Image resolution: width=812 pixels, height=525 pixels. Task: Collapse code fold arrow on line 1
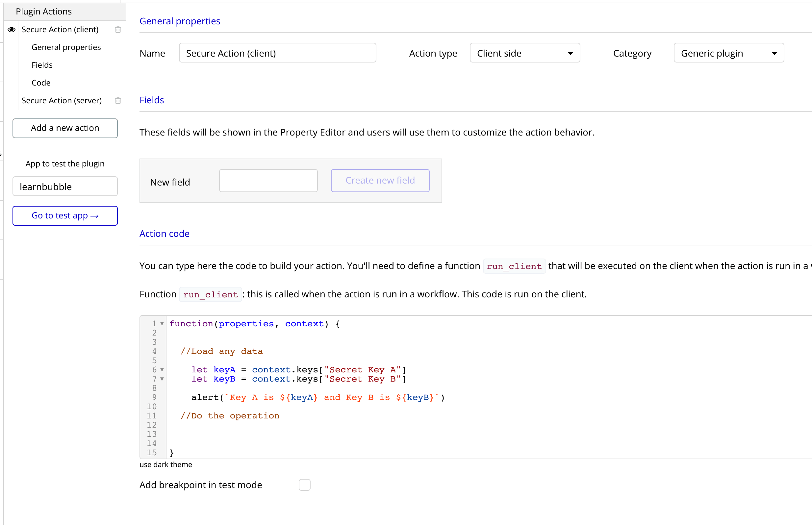coord(162,324)
